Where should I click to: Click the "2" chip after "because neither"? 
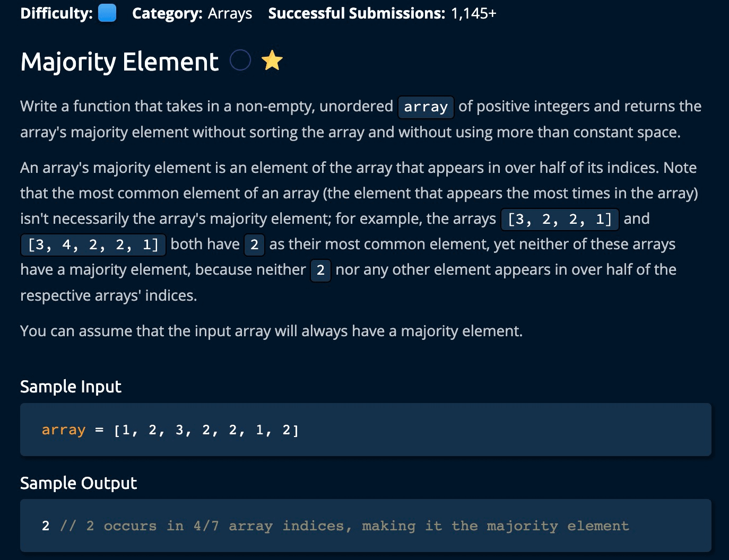tap(320, 270)
